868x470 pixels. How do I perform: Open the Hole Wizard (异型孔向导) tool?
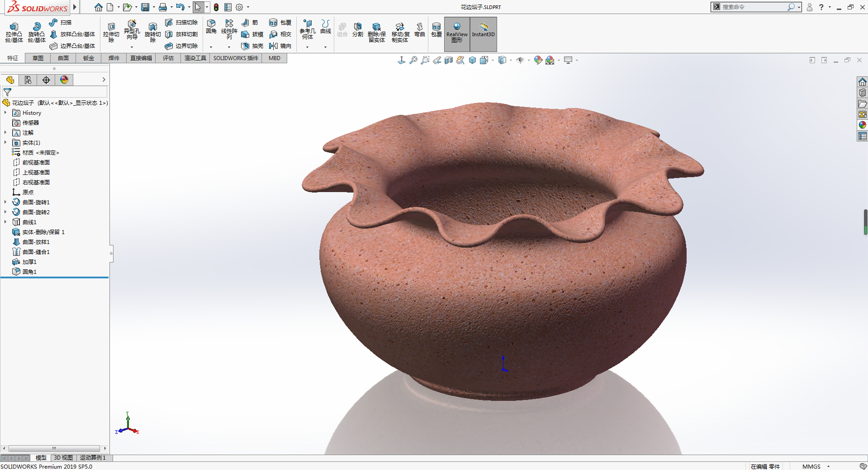click(x=132, y=30)
